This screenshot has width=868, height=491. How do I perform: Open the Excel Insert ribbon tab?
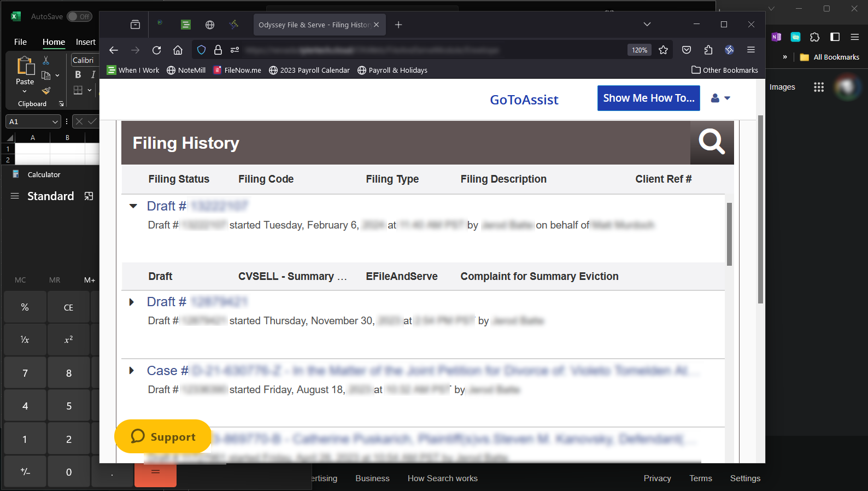click(85, 42)
